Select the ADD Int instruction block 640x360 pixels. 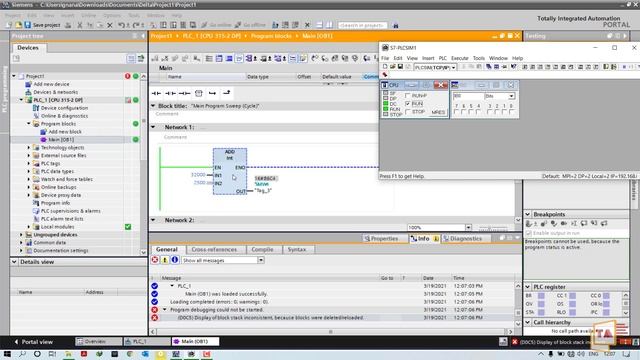230,171
